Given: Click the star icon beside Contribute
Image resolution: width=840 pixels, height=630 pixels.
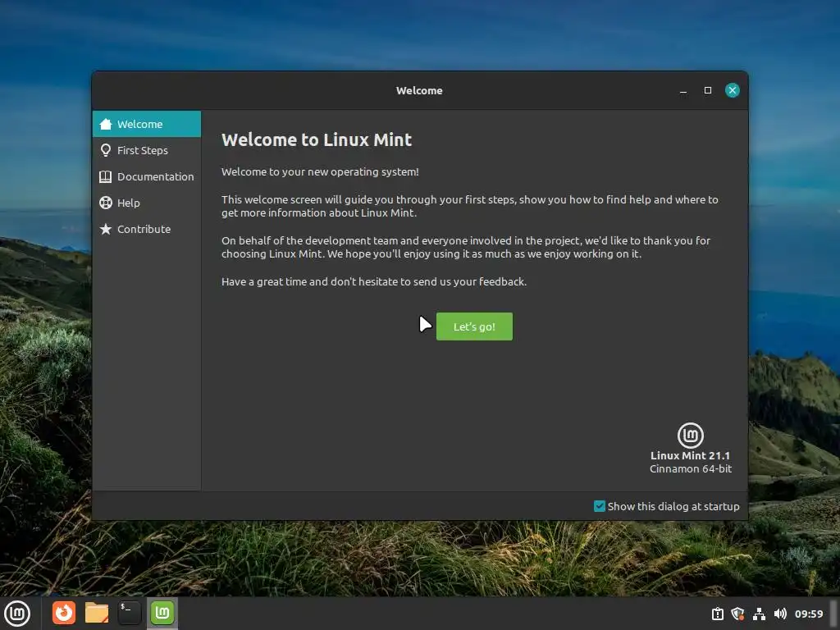Looking at the screenshot, I should click(x=106, y=229).
